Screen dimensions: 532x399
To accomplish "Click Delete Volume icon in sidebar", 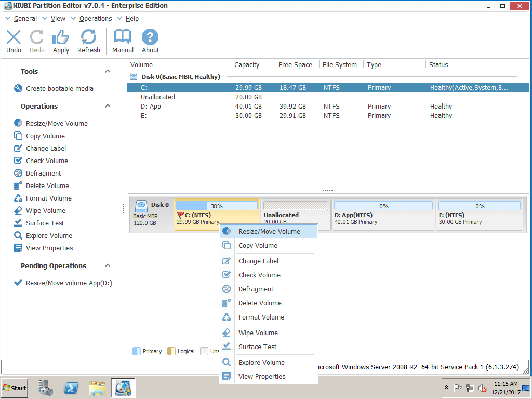I will [18, 185].
